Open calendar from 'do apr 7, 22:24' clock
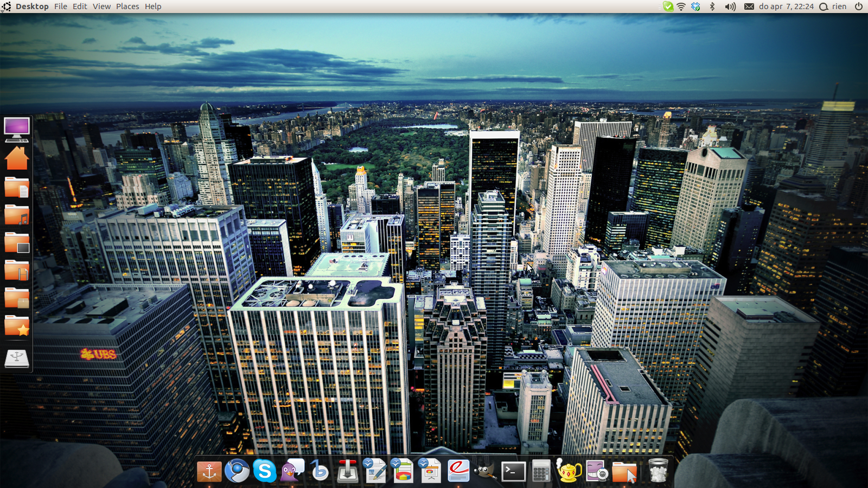 pyautogui.click(x=786, y=7)
